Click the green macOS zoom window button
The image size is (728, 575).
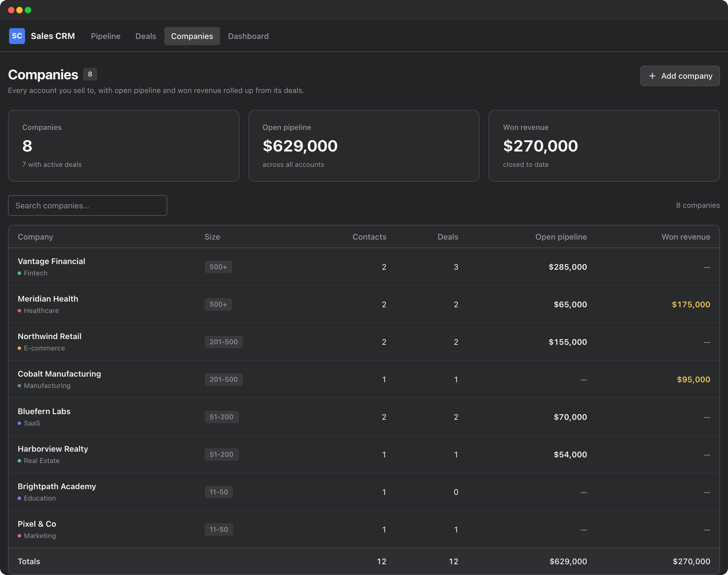tap(28, 10)
